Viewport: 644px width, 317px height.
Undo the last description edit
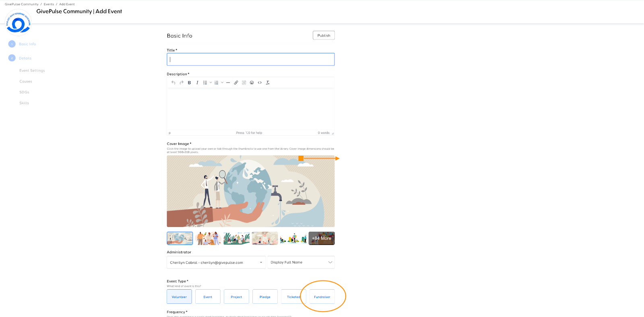click(173, 82)
